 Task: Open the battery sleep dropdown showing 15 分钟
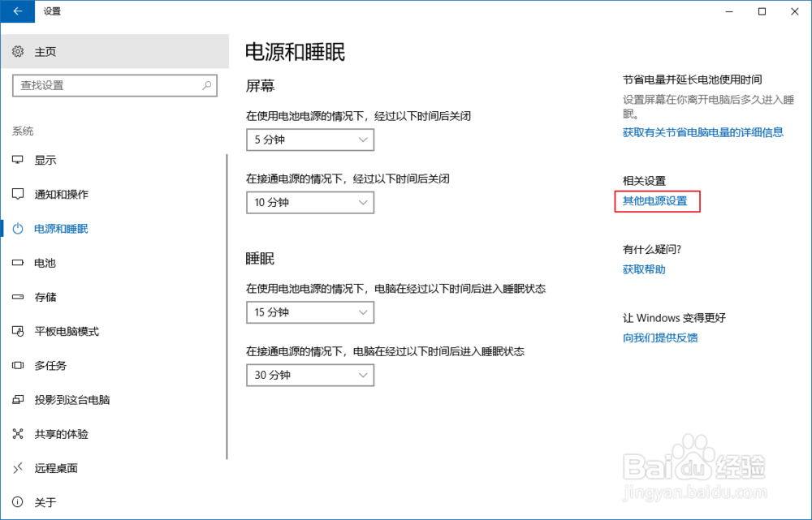309,312
